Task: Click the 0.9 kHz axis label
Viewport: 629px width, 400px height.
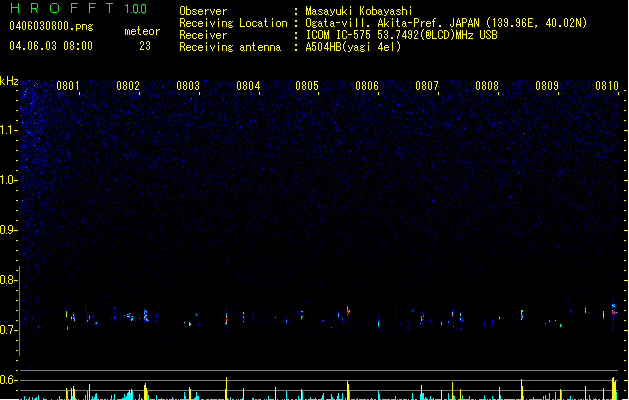Action: 8,230
